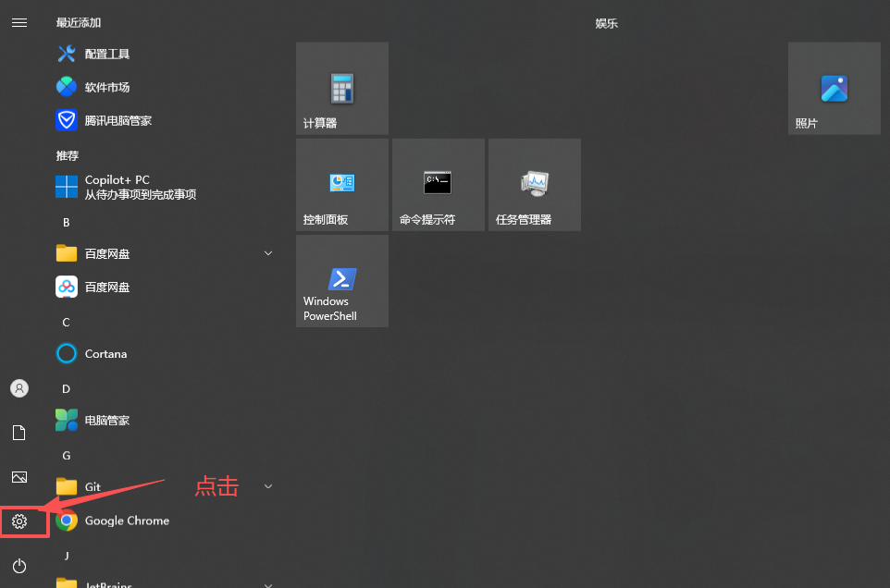Open the Settings gear icon
The height and width of the screenshot is (588, 890).
(x=19, y=521)
